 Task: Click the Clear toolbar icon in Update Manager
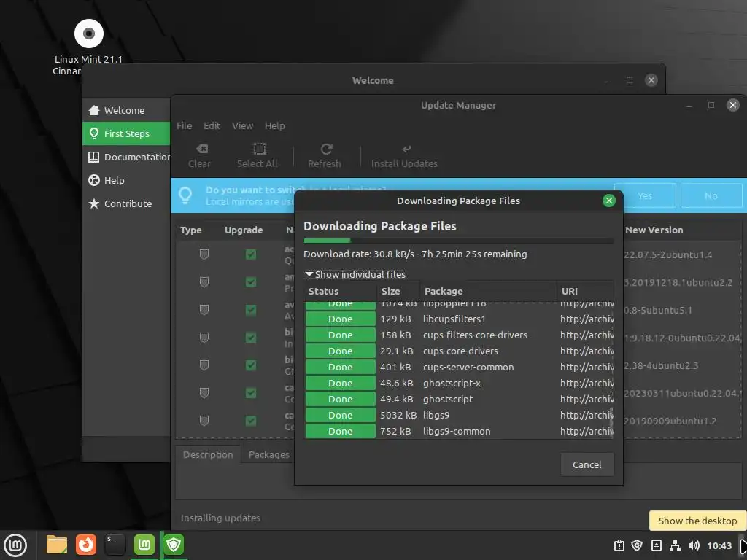(201, 149)
